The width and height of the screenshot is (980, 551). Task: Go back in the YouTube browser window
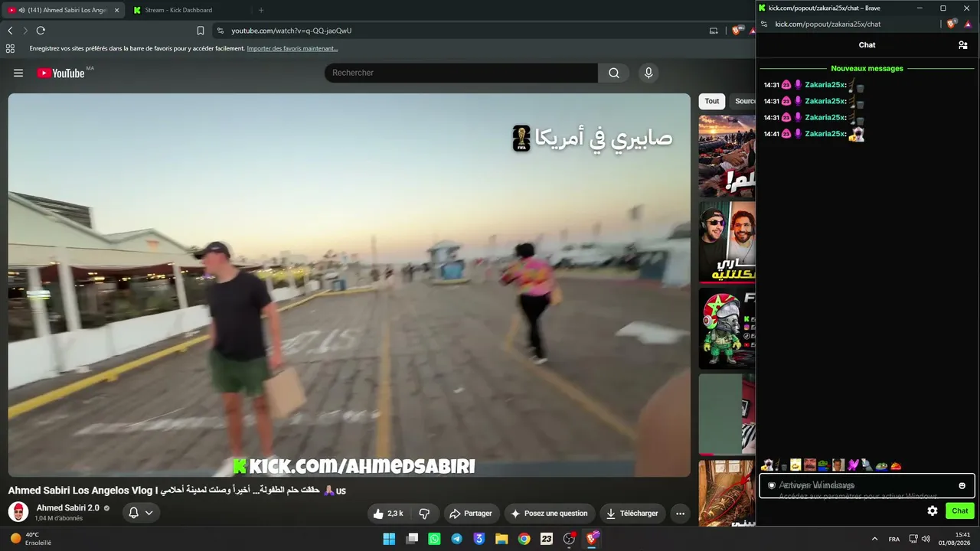(x=10, y=31)
